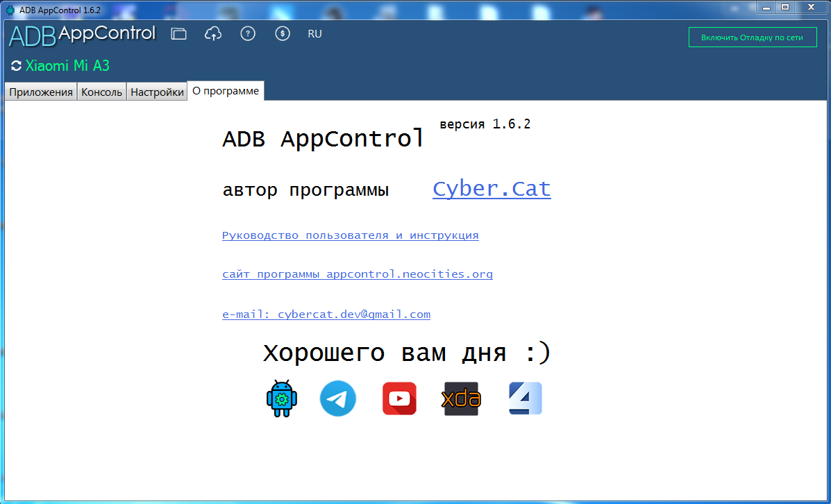This screenshot has width=831, height=504.
Task: Open the XDA forum icon
Action: coord(462,398)
